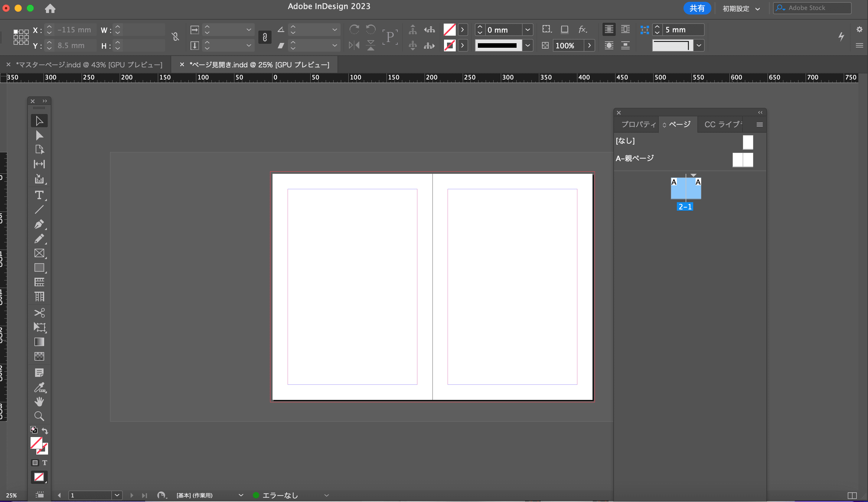Switch to CC ライブラリ panel tab
This screenshot has width=868, height=502.
pyautogui.click(x=723, y=124)
